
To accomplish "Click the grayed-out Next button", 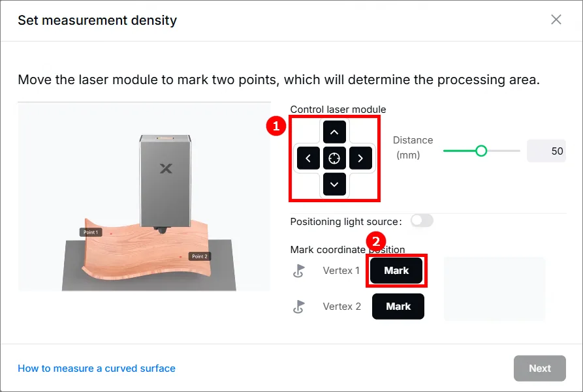I will coord(539,369).
